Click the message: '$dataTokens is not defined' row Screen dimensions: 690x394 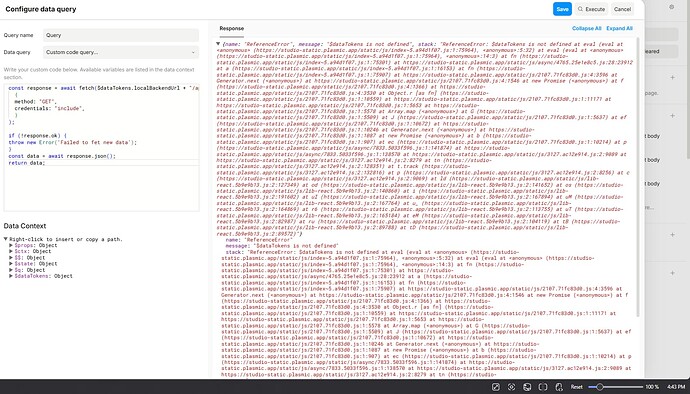click(x=282, y=246)
